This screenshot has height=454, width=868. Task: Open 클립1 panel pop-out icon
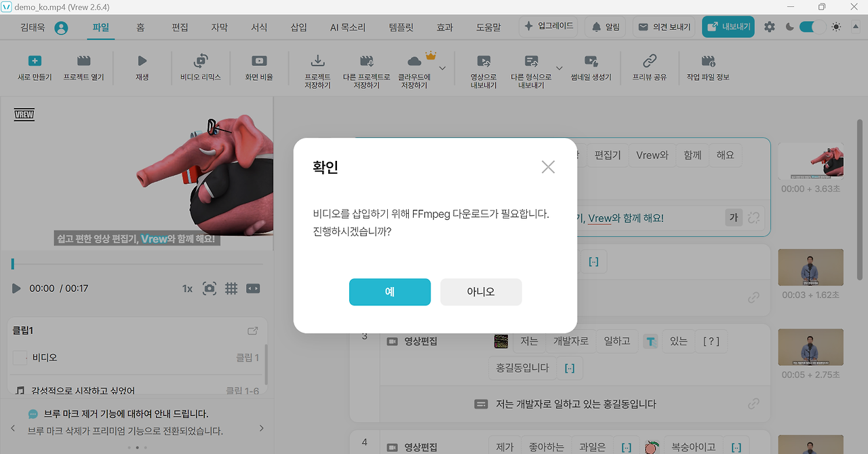[252, 331]
